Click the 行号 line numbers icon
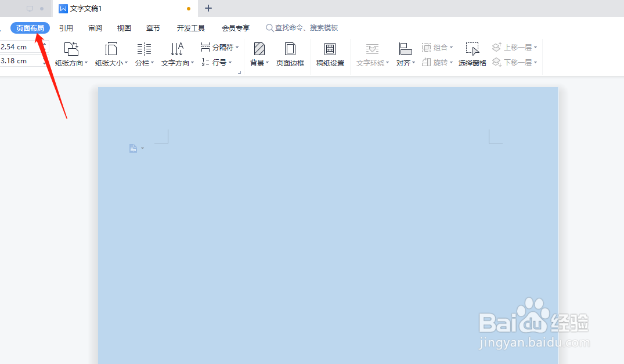The width and height of the screenshot is (624, 364). click(x=205, y=63)
